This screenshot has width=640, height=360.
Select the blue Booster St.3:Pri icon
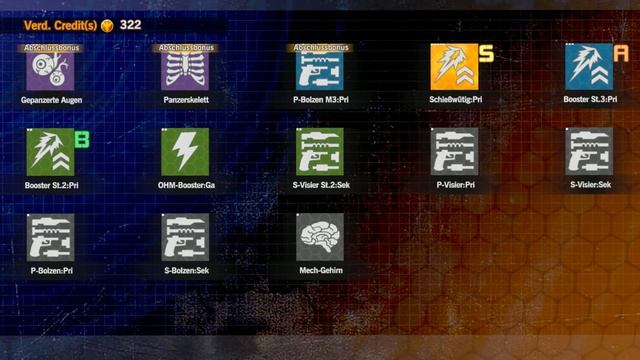589,67
